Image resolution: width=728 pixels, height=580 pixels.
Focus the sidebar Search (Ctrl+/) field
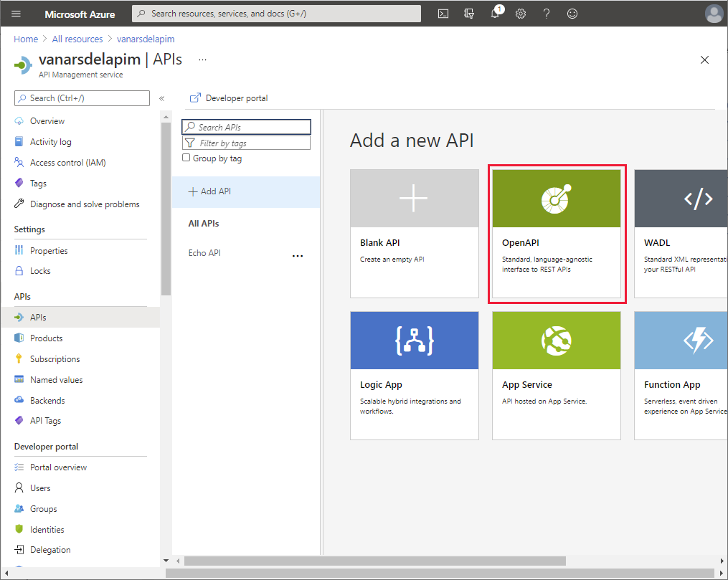[x=82, y=98]
